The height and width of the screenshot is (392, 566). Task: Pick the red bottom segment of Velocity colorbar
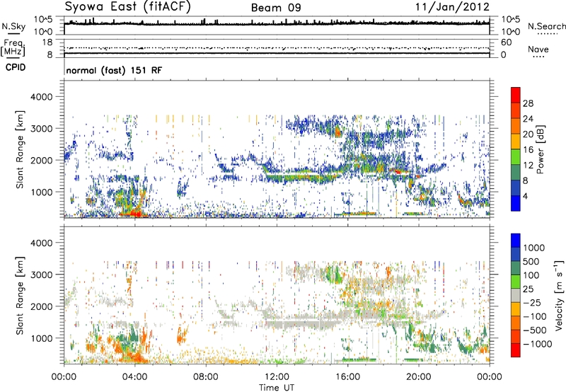click(x=516, y=350)
